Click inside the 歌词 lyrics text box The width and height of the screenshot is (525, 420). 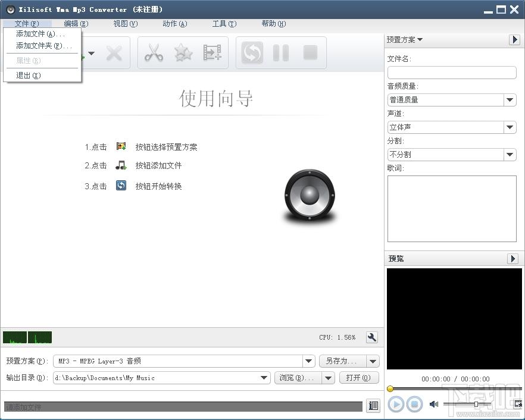[452, 208]
